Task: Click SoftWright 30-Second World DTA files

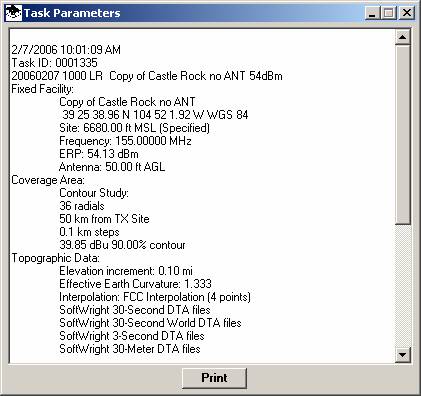Action: pyautogui.click(x=150, y=323)
